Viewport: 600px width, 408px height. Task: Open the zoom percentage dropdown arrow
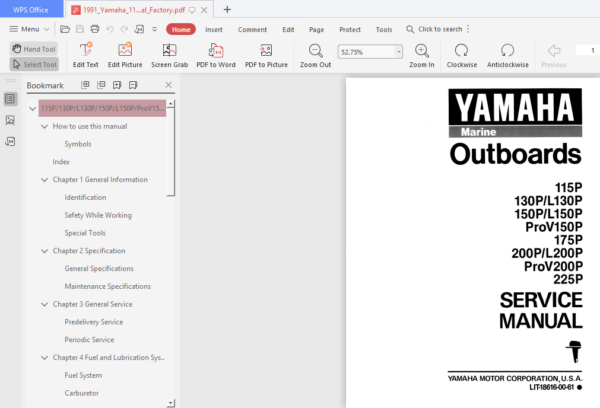pos(399,52)
